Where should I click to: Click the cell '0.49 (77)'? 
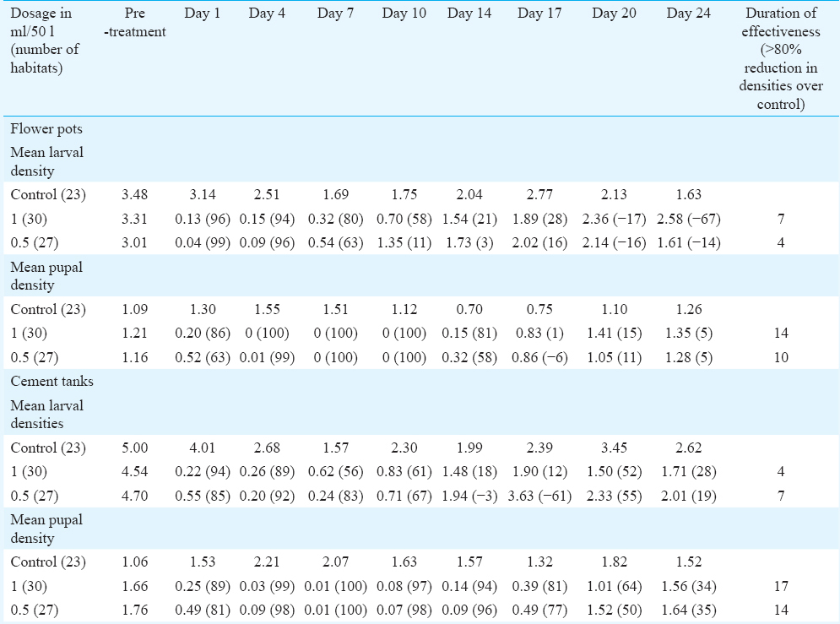(539, 610)
